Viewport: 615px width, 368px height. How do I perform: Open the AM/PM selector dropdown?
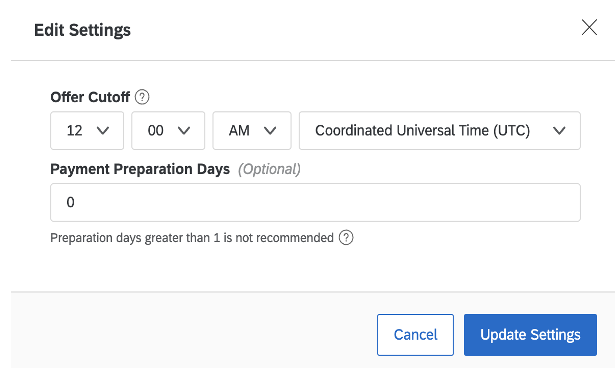pos(252,131)
